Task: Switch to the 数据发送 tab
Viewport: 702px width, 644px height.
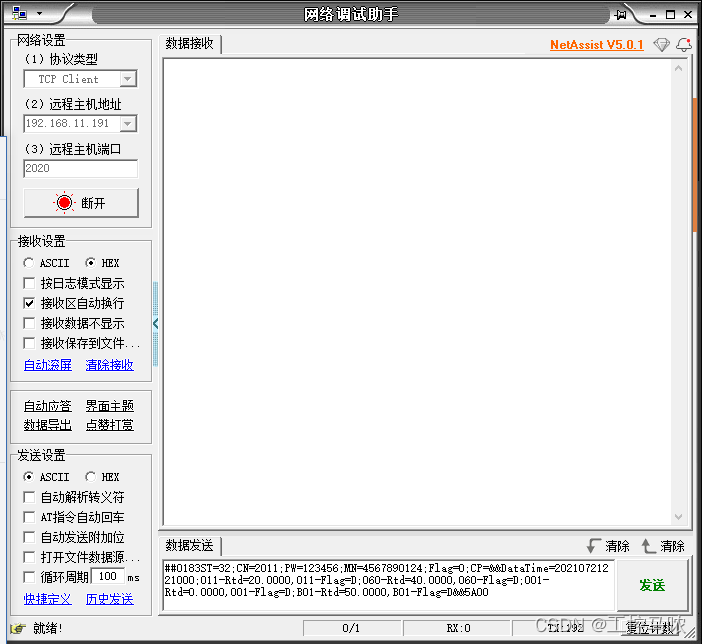Action: (190, 545)
